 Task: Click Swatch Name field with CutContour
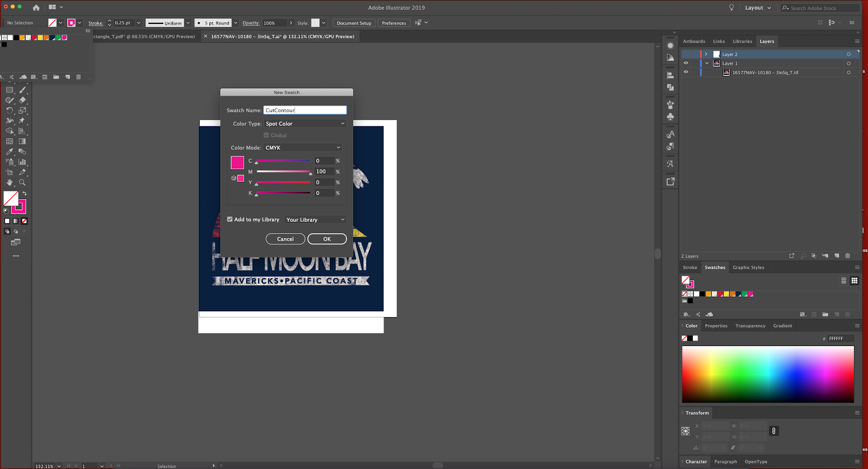[305, 110]
